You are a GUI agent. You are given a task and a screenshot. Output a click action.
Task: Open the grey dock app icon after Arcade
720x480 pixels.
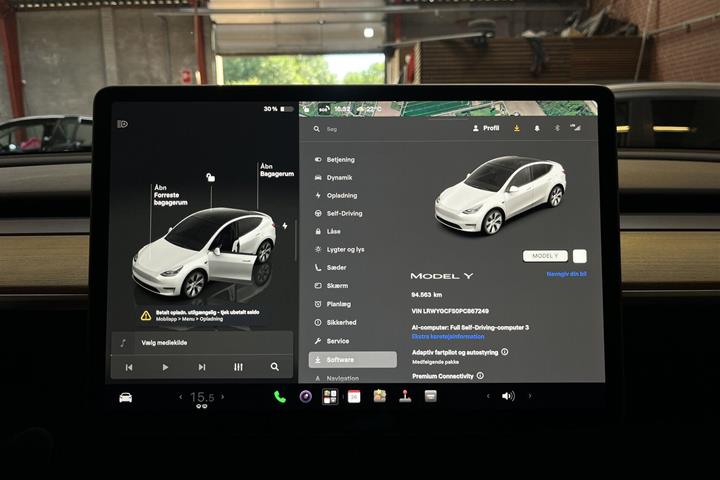(430, 396)
